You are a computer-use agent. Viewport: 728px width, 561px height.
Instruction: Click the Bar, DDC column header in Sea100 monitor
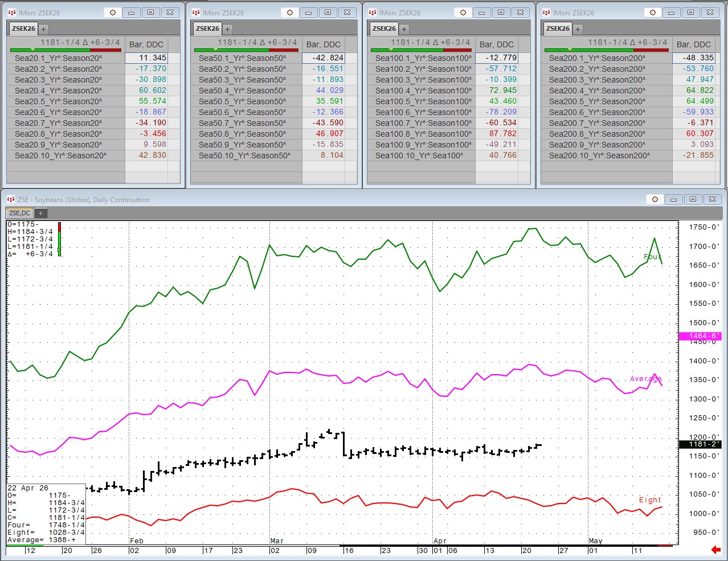click(496, 44)
